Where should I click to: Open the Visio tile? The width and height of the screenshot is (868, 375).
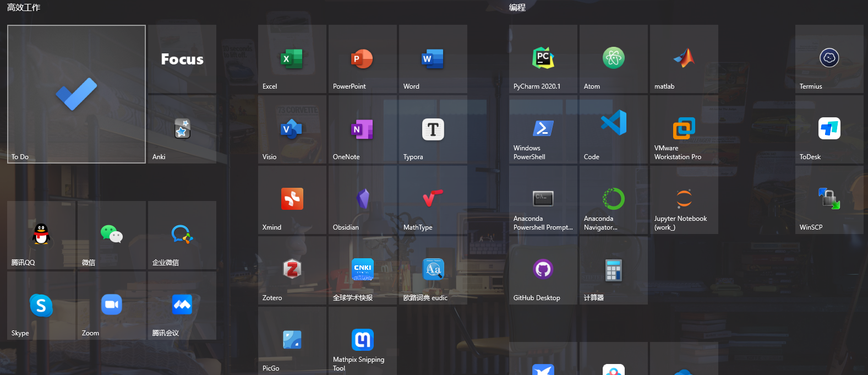292,129
